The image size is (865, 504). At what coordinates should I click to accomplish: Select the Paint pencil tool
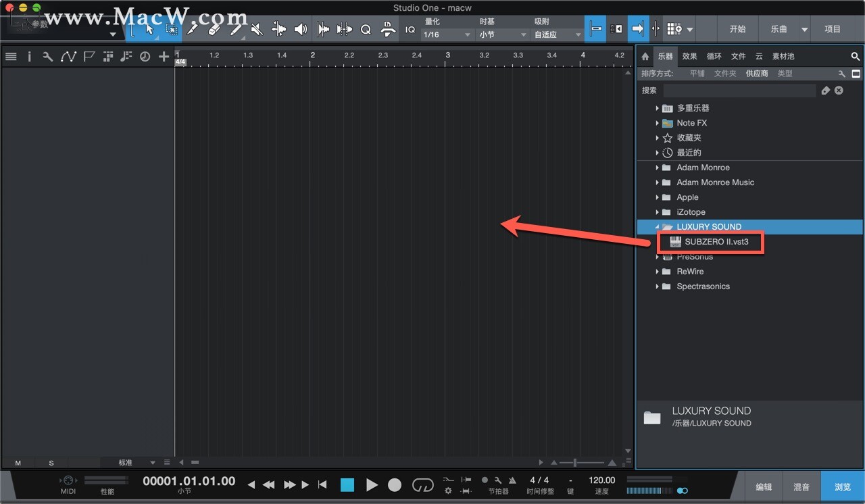tap(236, 29)
